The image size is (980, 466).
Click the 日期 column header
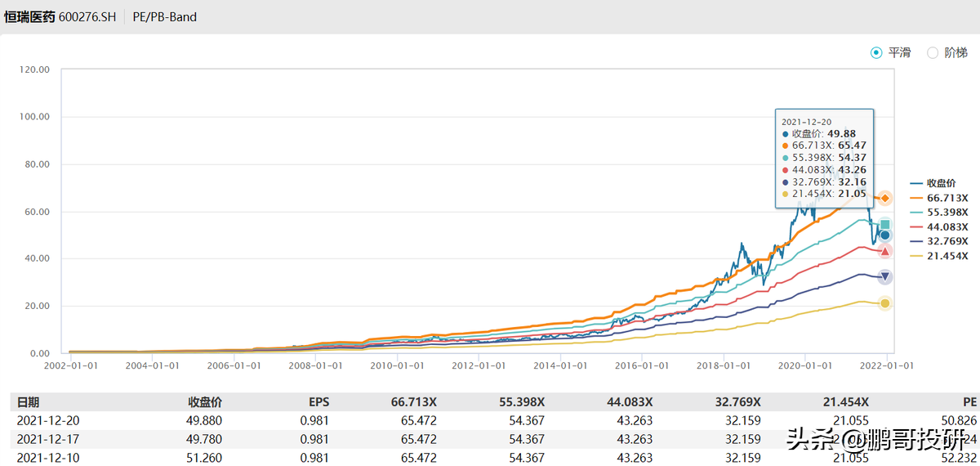pos(28,402)
